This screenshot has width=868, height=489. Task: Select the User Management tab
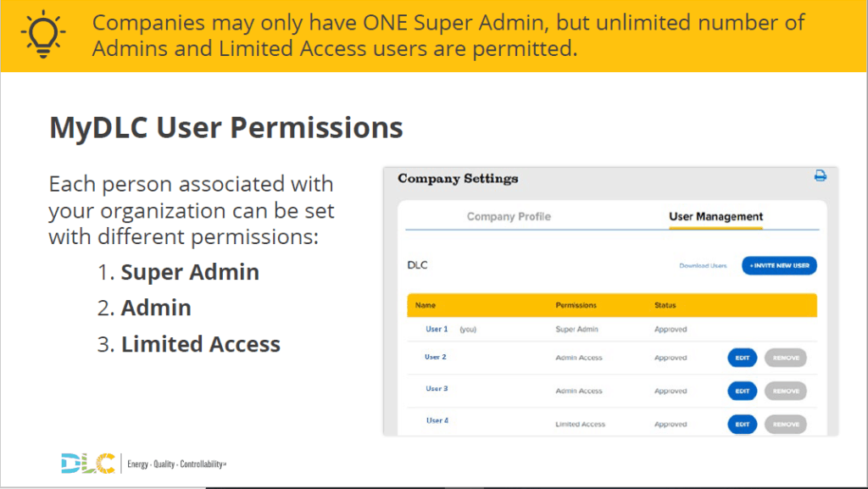[x=715, y=217]
